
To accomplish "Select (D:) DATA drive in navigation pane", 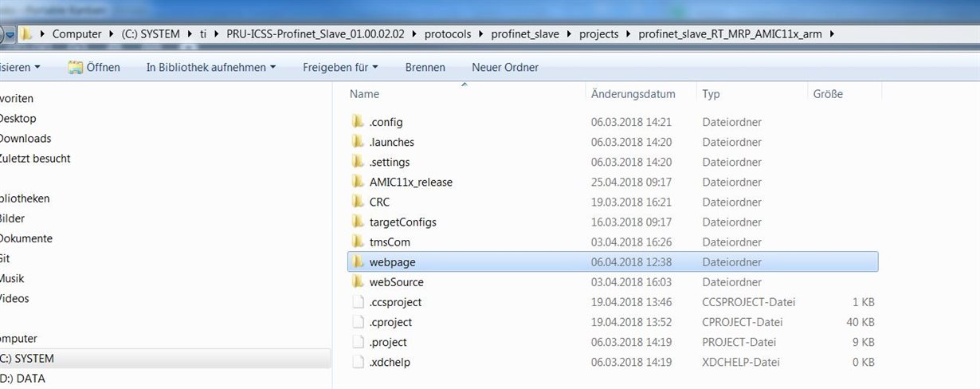I will pos(24,379).
